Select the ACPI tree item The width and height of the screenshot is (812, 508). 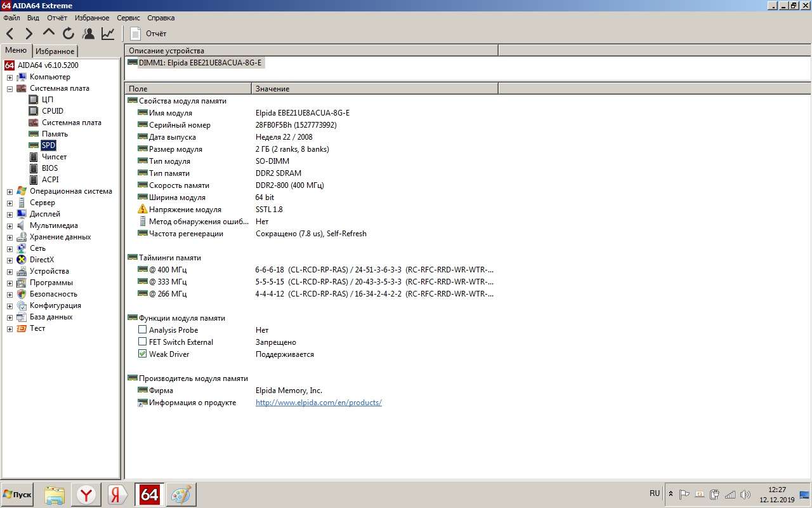[x=50, y=180]
